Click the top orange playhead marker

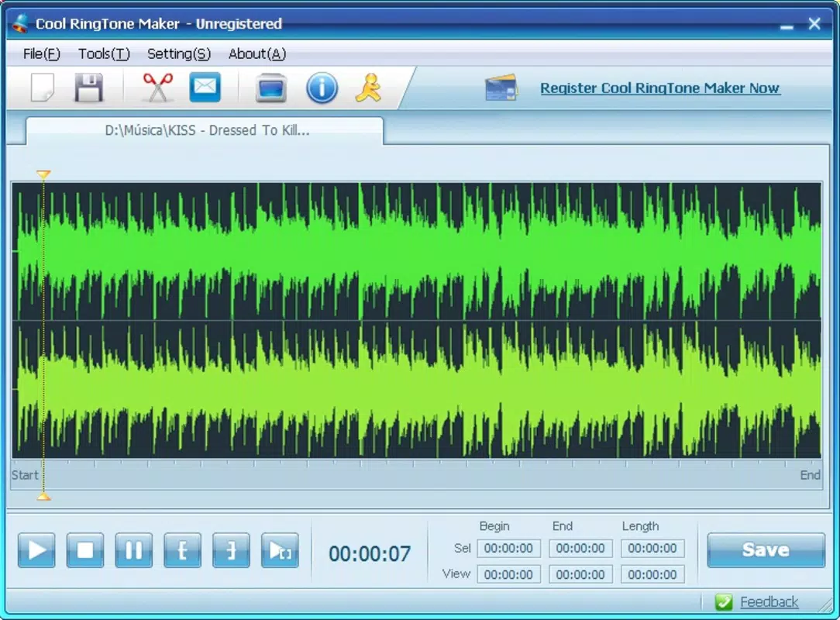[x=43, y=174]
